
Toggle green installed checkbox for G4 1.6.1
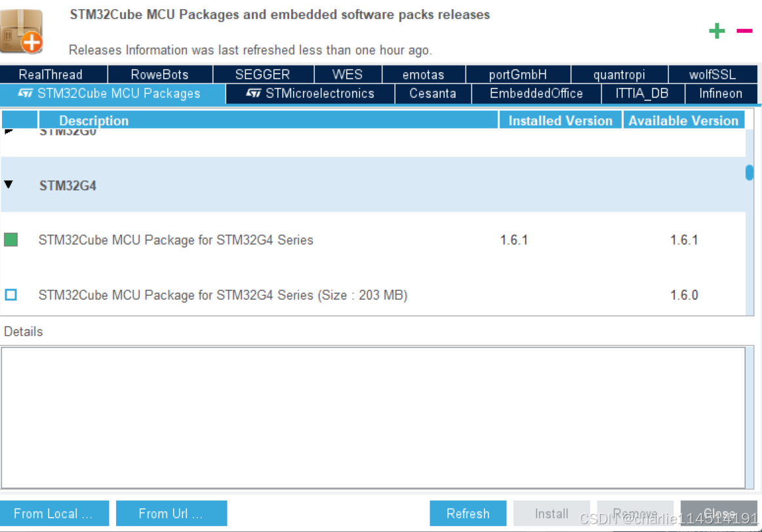click(x=10, y=239)
